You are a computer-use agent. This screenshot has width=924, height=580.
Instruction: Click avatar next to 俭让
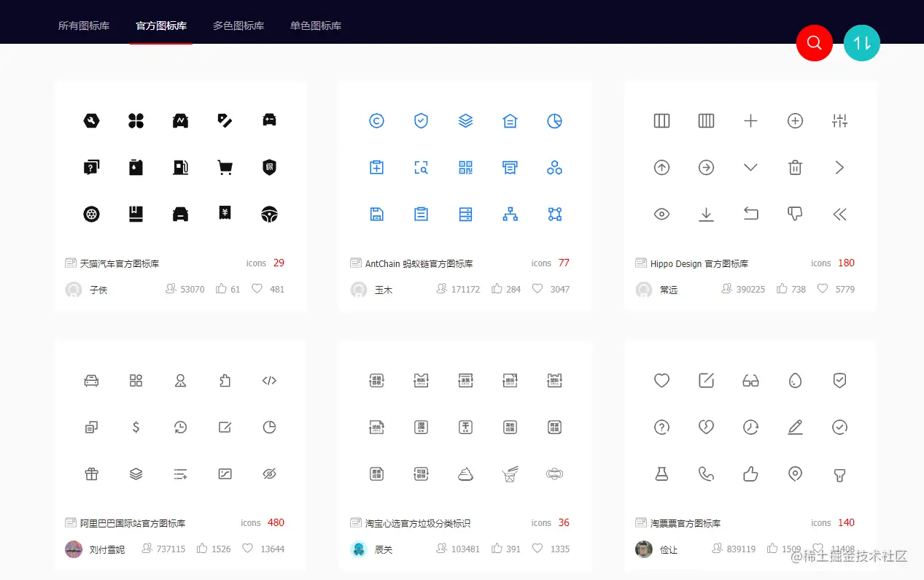[x=644, y=549]
